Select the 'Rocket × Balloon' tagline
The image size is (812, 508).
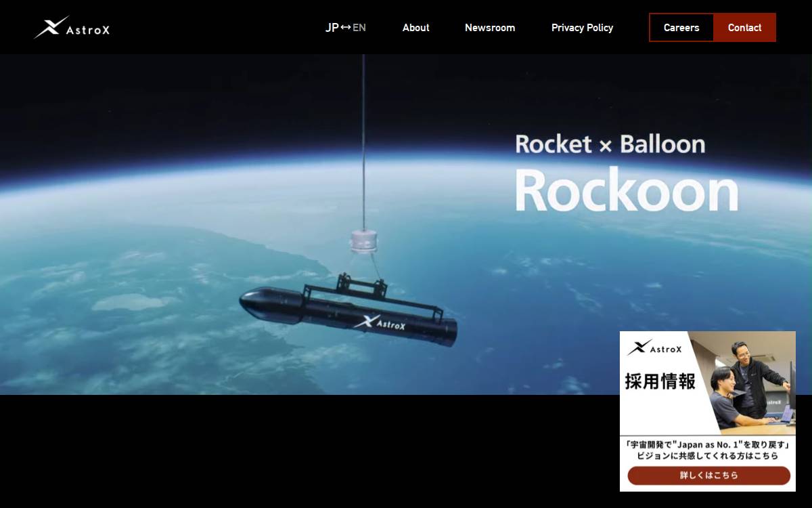pos(610,144)
